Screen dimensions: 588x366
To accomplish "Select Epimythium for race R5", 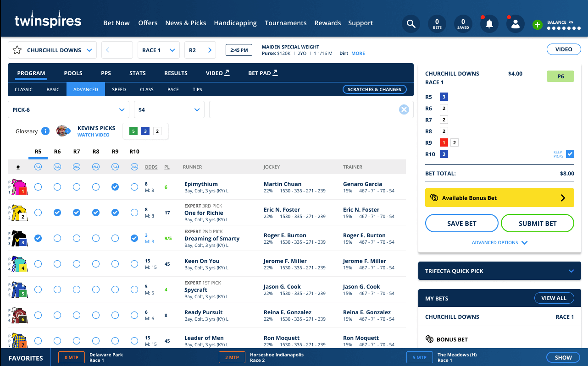I will (x=38, y=187).
